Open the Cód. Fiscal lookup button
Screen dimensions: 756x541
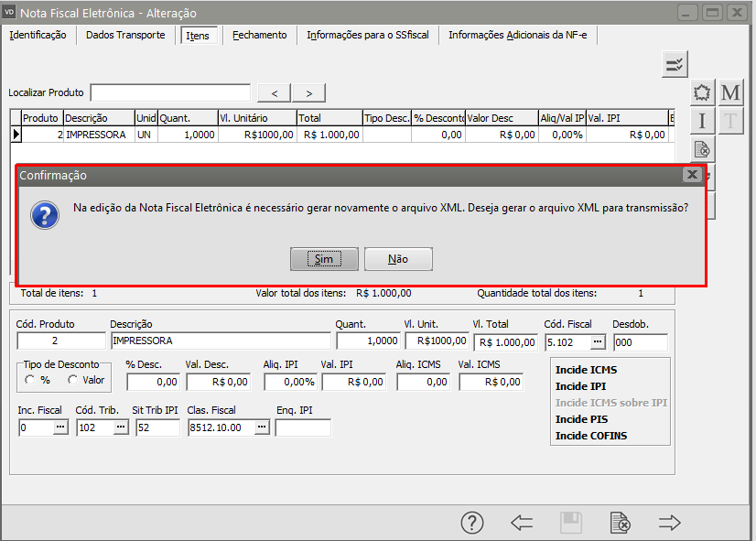point(598,342)
